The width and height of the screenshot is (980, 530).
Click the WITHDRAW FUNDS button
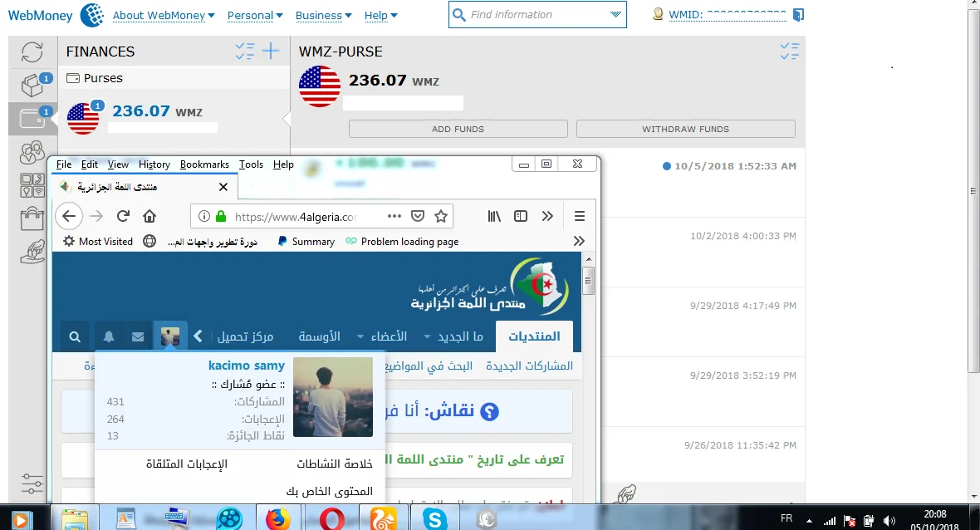coord(685,129)
